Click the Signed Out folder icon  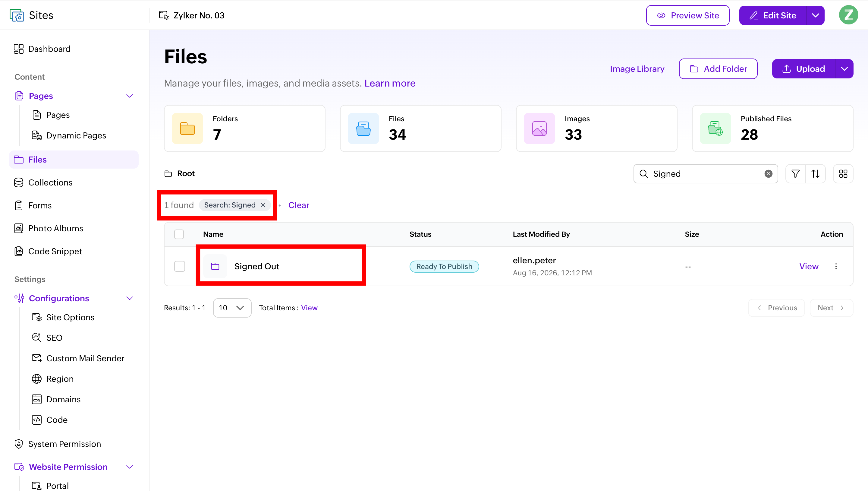pos(215,266)
